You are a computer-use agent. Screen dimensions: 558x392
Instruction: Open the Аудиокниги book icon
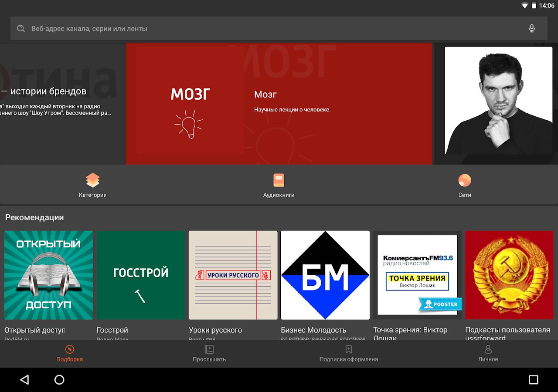click(279, 180)
